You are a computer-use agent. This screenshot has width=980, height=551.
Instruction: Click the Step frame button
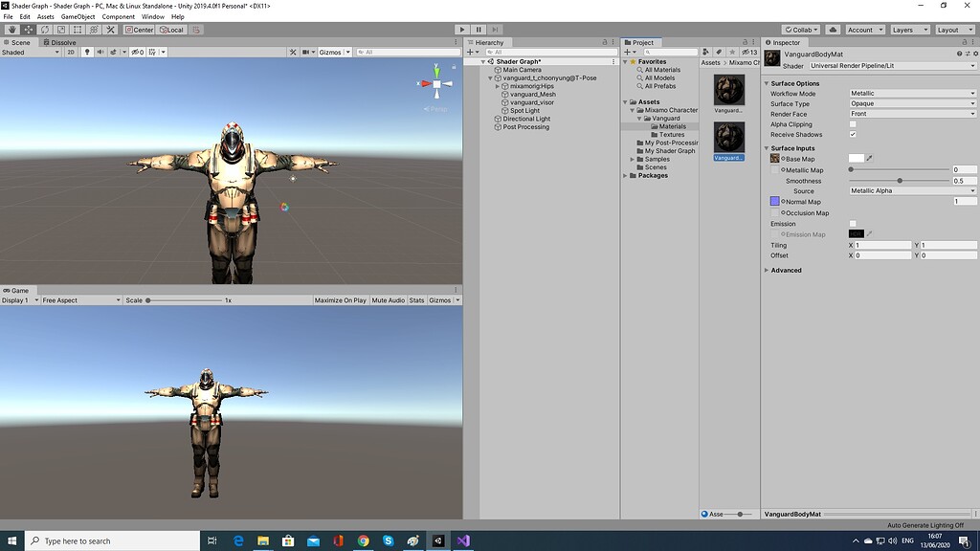(494, 29)
